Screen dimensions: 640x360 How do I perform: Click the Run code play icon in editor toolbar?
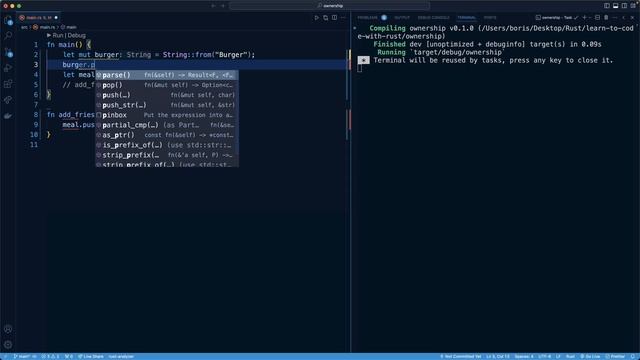tap(316, 18)
